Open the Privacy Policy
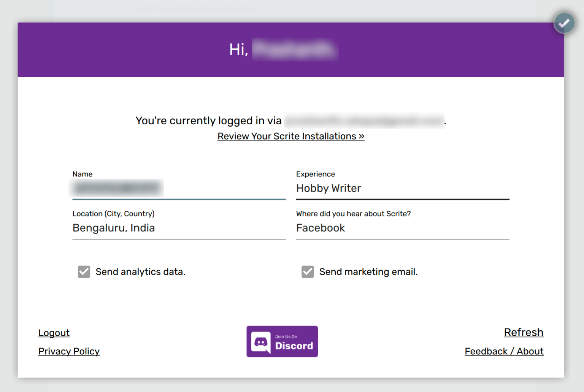584x392 pixels. pyautogui.click(x=69, y=351)
